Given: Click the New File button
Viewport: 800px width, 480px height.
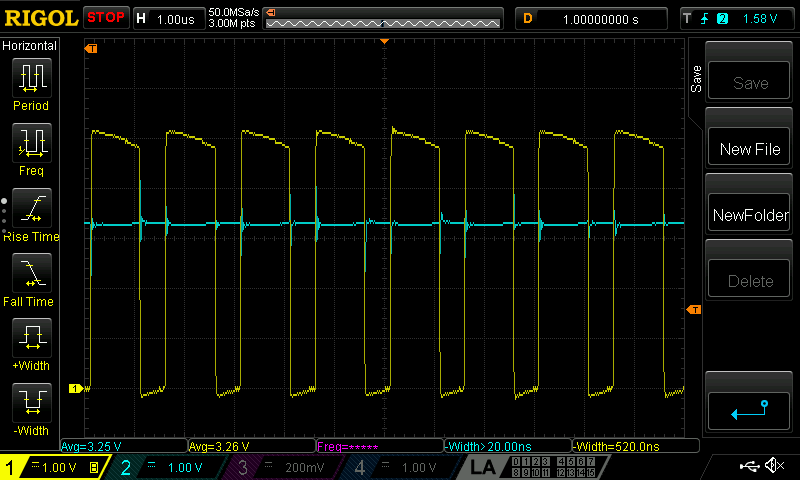Looking at the screenshot, I should 750,149.
